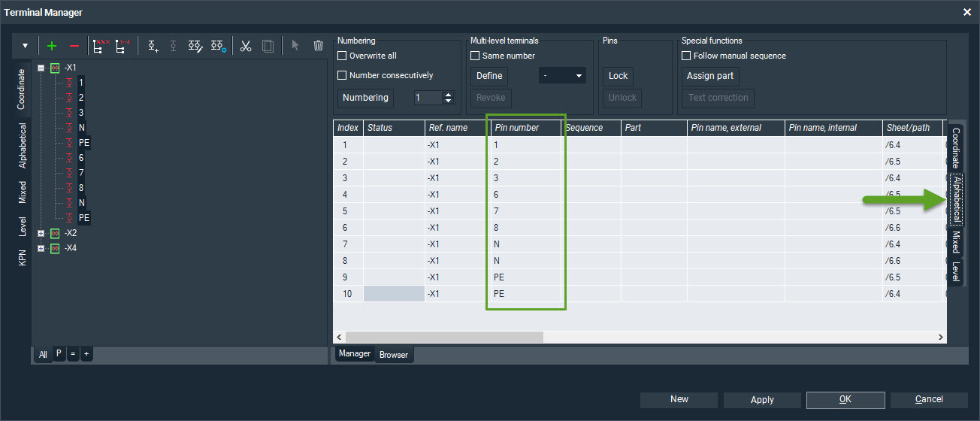Click the Define button

click(489, 76)
